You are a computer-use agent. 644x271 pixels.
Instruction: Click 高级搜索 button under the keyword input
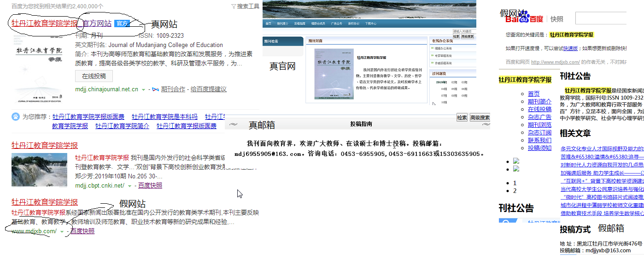click(468, 36)
